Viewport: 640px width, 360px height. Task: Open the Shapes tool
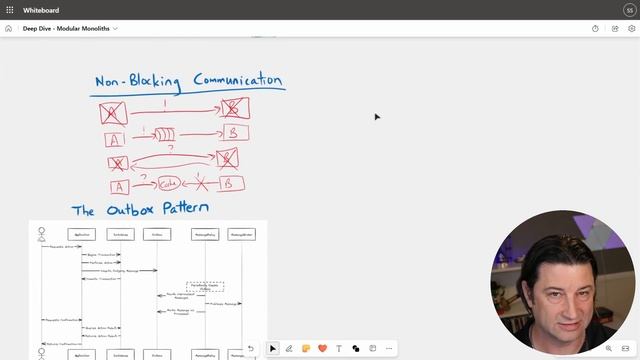[356, 349]
